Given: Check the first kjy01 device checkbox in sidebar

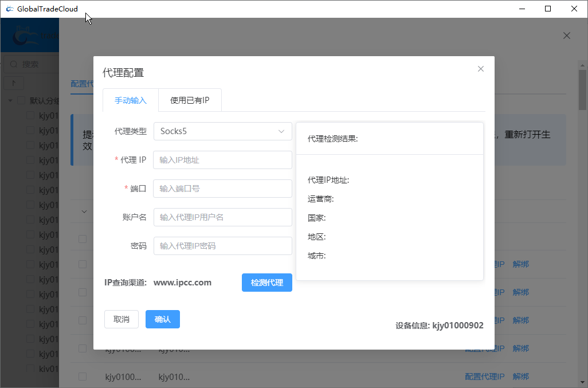Looking at the screenshot, I should tap(30, 115).
